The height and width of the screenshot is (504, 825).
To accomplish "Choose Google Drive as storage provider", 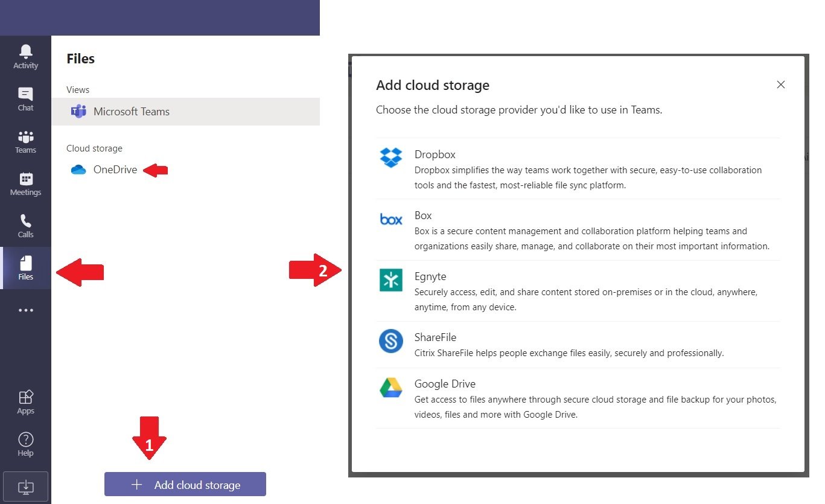I will coord(578,398).
